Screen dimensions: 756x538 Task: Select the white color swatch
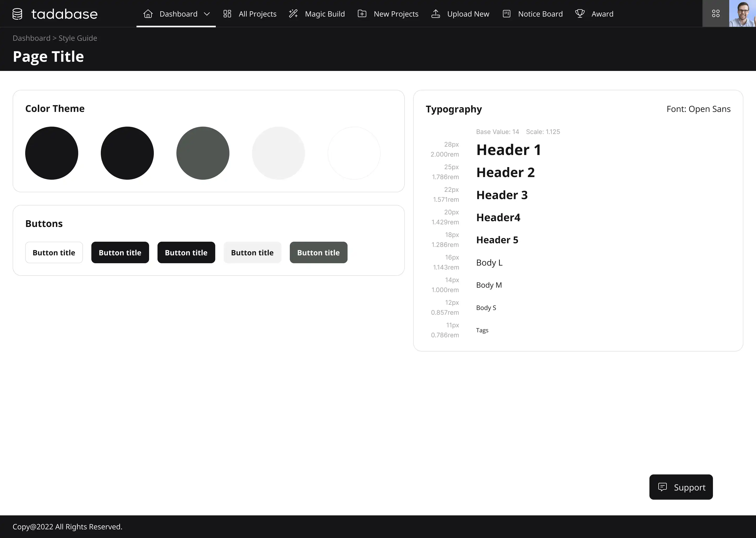(354, 153)
